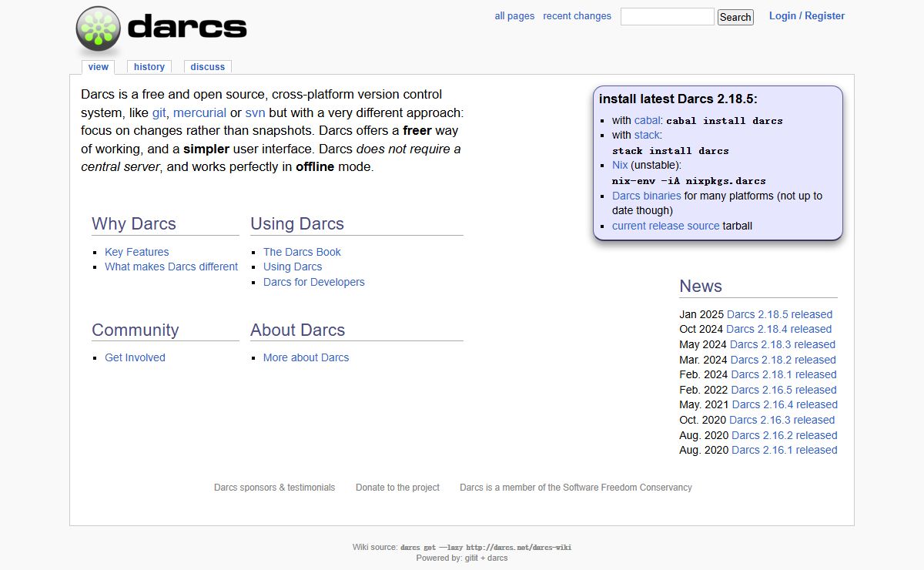Image resolution: width=924 pixels, height=570 pixels.
Task: Open Key Features page
Action: (x=137, y=252)
